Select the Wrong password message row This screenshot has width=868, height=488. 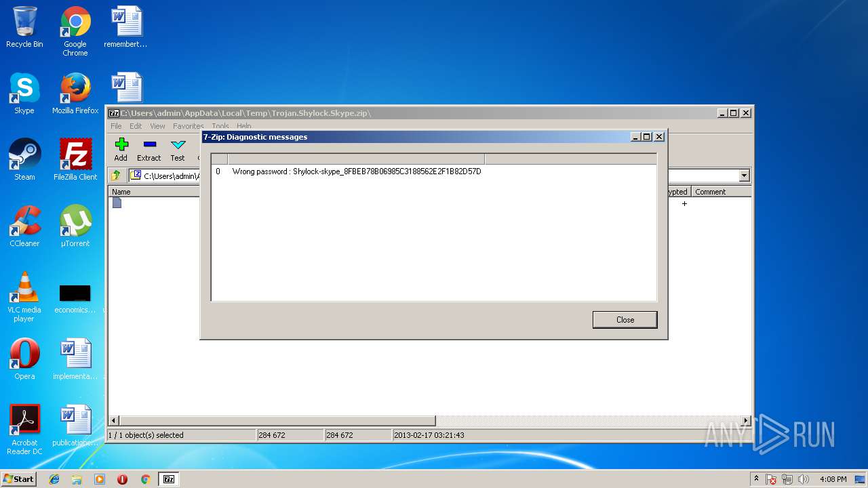click(433, 171)
